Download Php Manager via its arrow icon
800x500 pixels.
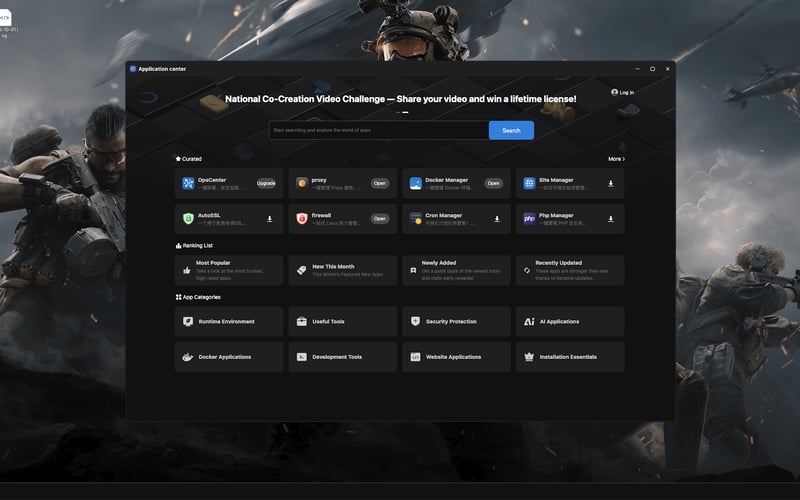(x=611, y=219)
